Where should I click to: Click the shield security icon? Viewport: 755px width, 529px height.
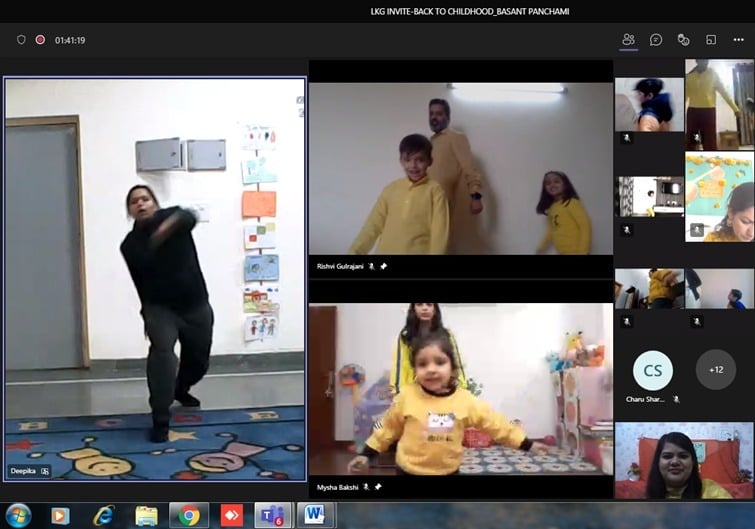[21, 40]
